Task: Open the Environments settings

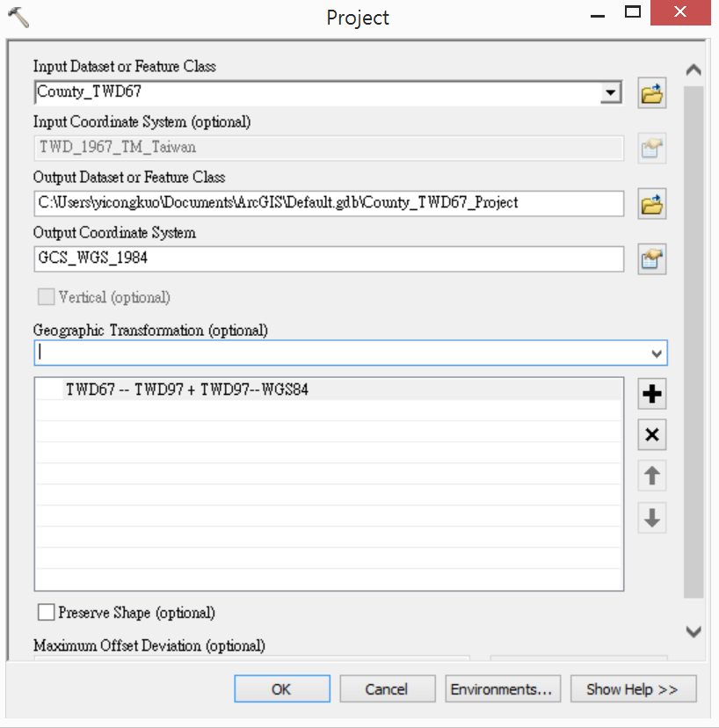Action: pyautogui.click(x=503, y=688)
